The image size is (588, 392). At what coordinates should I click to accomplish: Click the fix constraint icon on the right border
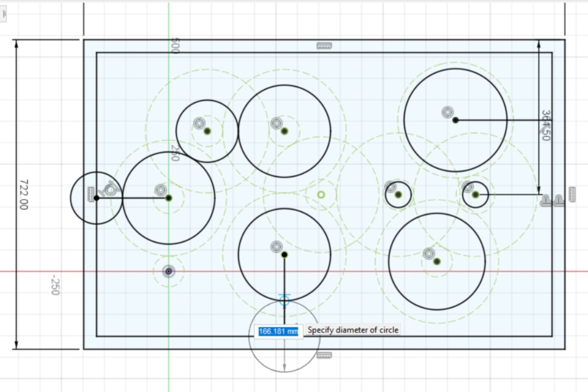click(572, 194)
